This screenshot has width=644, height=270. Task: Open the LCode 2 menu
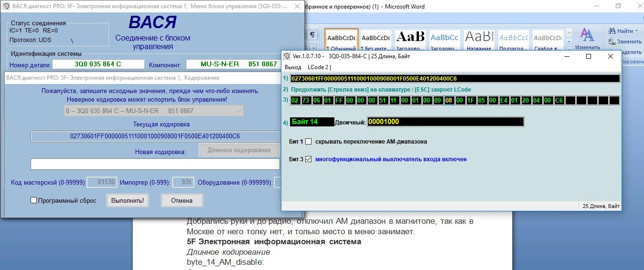pyautogui.click(x=318, y=67)
